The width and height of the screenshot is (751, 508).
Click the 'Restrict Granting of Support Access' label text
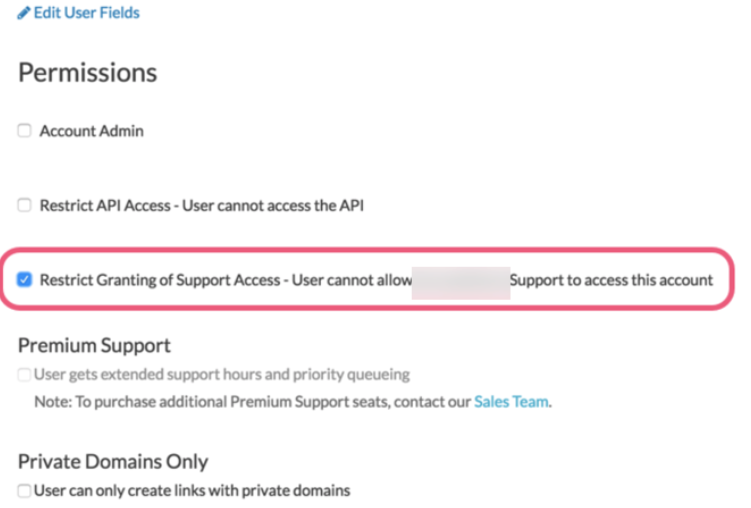coord(160,280)
